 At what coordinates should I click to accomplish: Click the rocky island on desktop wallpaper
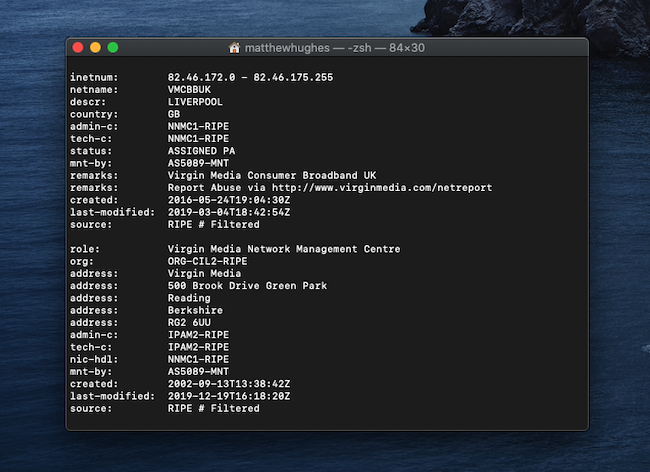pos(530,22)
